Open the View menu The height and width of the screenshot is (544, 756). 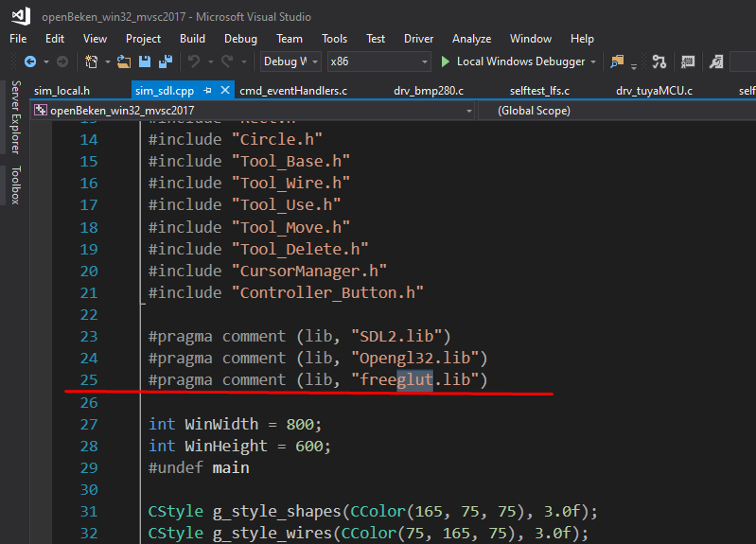[x=95, y=39]
